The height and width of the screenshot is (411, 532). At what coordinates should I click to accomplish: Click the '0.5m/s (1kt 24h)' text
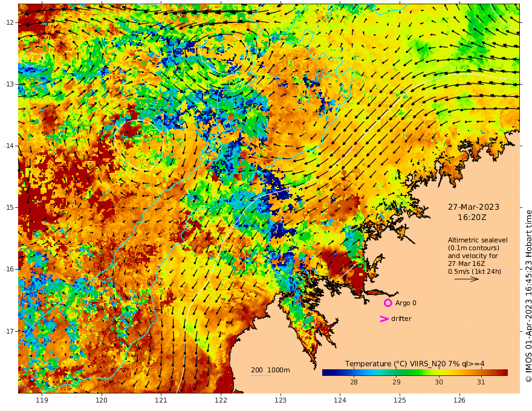click(x=475, y=271)
